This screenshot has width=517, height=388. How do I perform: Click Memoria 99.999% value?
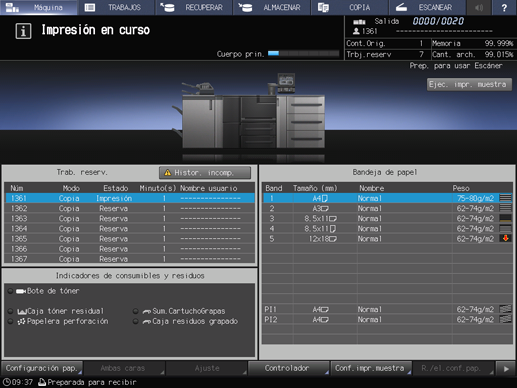click(x=499, y=43)
